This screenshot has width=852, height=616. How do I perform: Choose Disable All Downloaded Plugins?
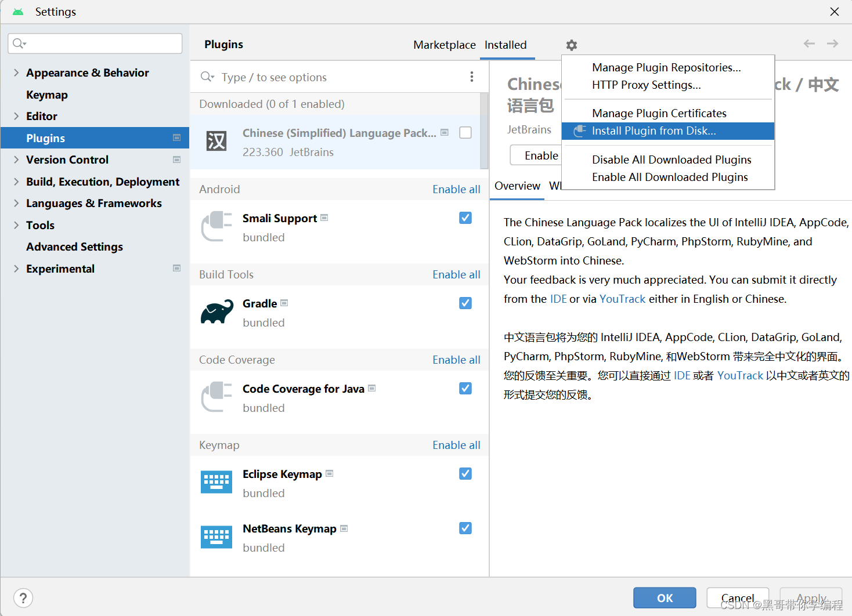(668, 160)
